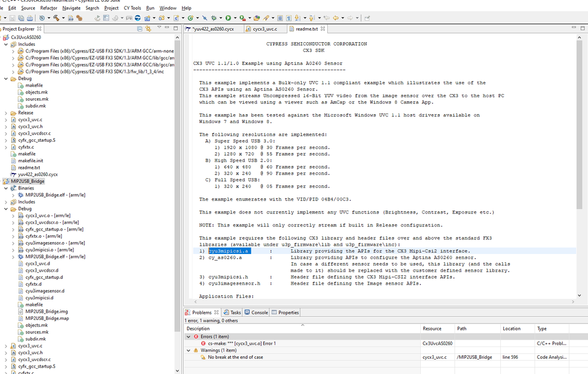Switch to the cycx3_uvc.c editor tab

click(x=265, y=29)
